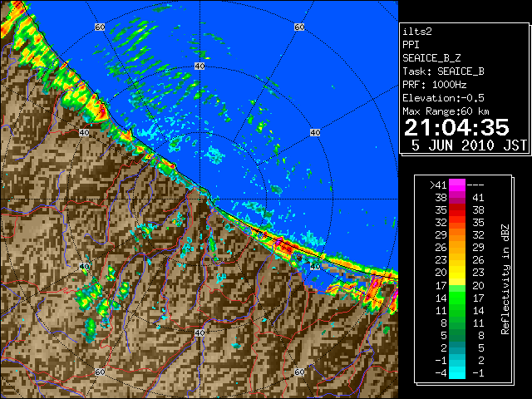This screenshot has width=532, height=399.
Task: Click the magenta echo on the southeast coastline
Action: coord(279,242)
